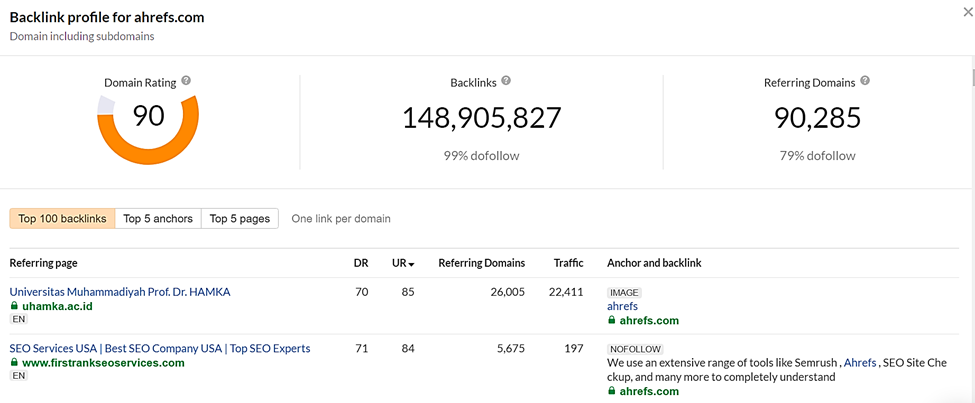The height and width of the screenshot is (403, 975).
Task: Open ahrefs.com backlink under IMAGE tag
Action: (649, 321)
